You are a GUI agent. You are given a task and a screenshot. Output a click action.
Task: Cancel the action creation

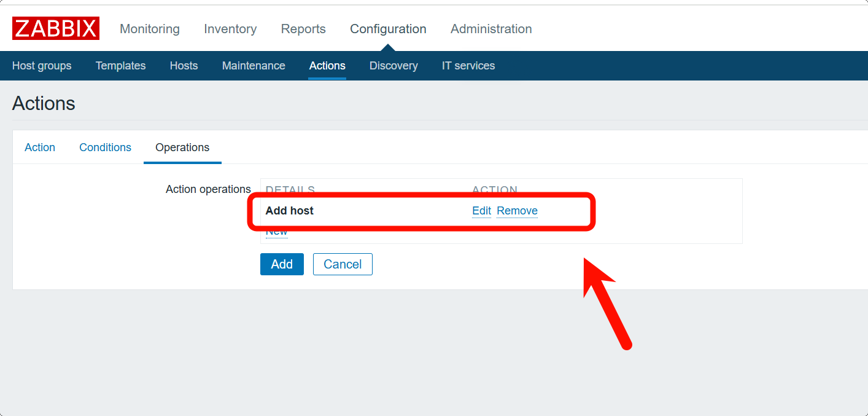[x=343, y=264]
